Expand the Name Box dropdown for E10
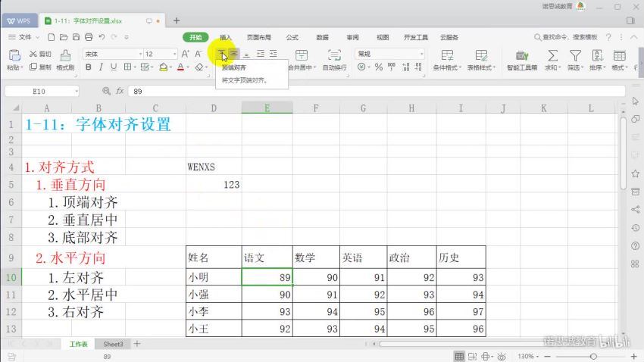 click(x=77, y=91)
